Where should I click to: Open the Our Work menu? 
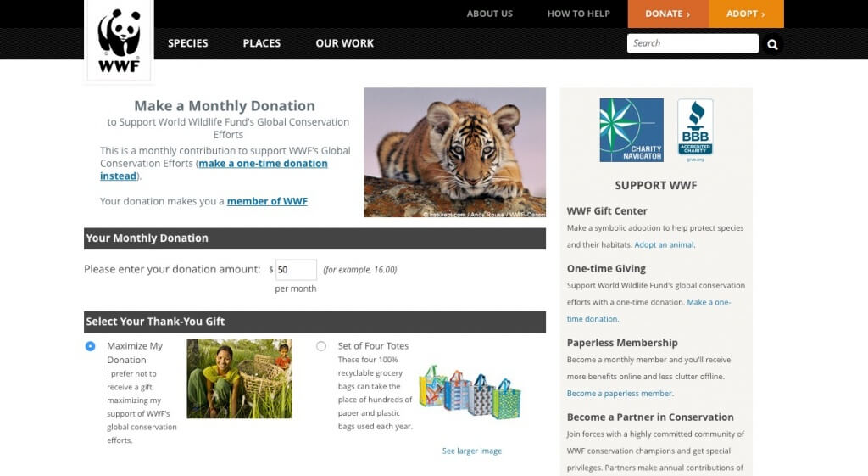[x=345, y=43]
